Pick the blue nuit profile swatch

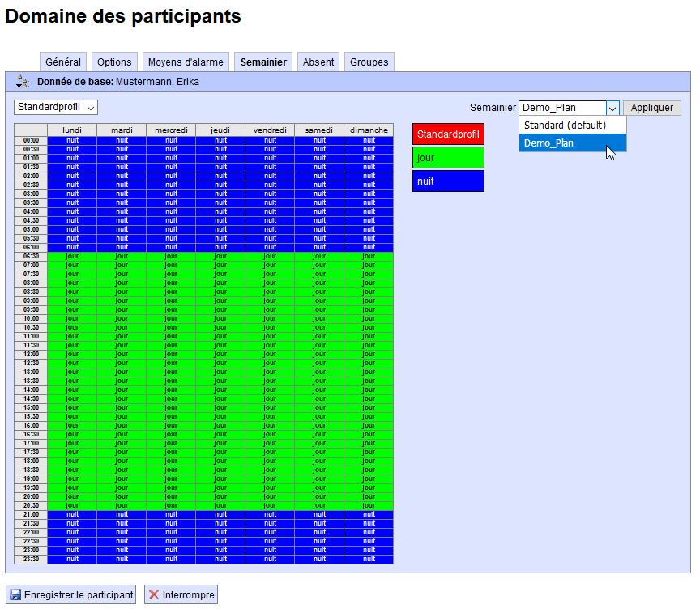[x=448, y=181]
